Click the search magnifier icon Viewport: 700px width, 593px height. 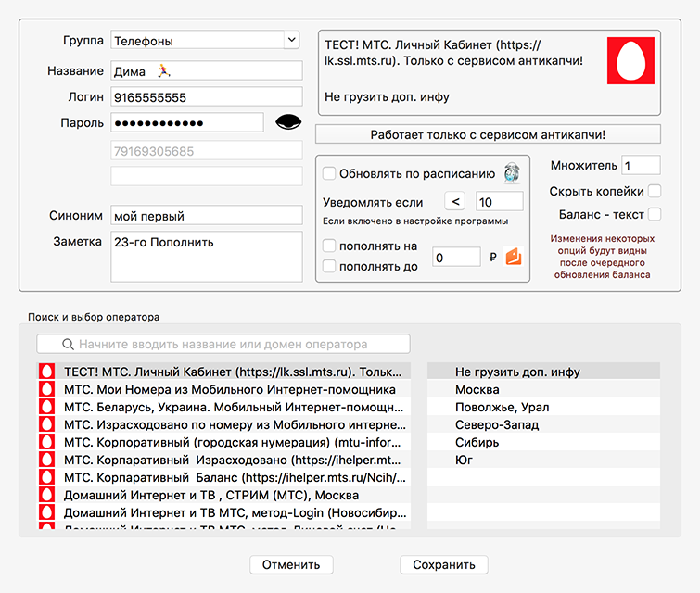[x=68, y=344]
